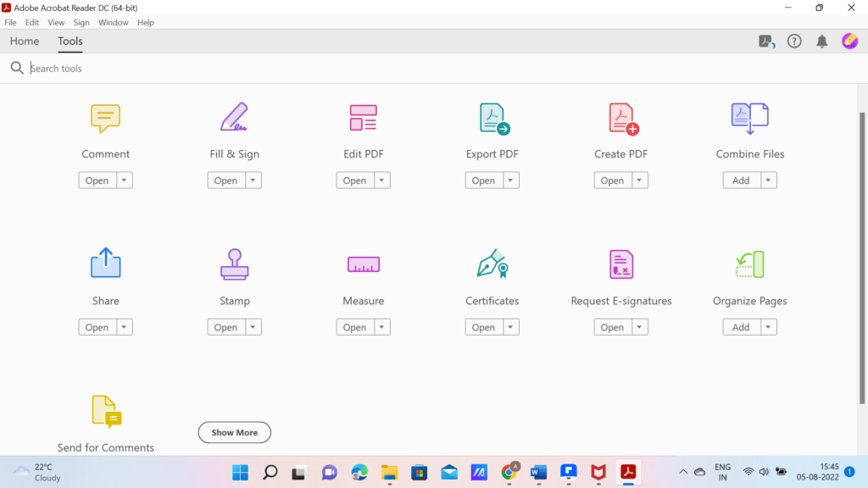Select the Share tool icon

[105, 263]
